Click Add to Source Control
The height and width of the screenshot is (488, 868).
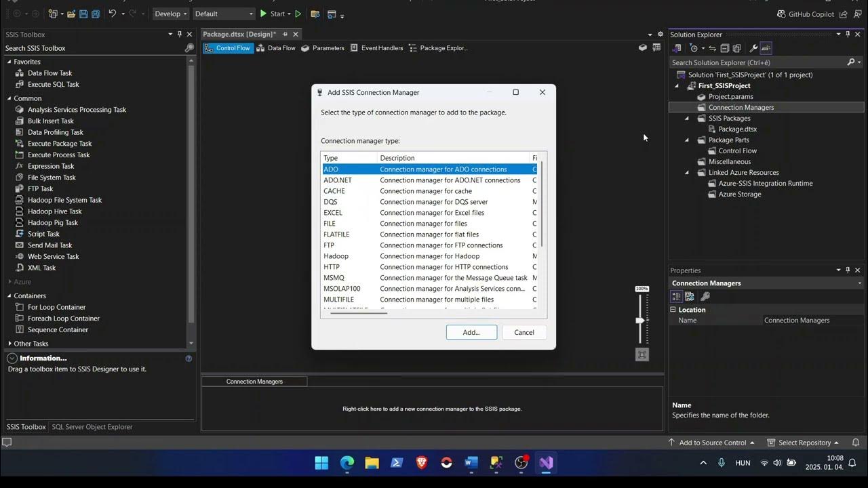(711, 443)
